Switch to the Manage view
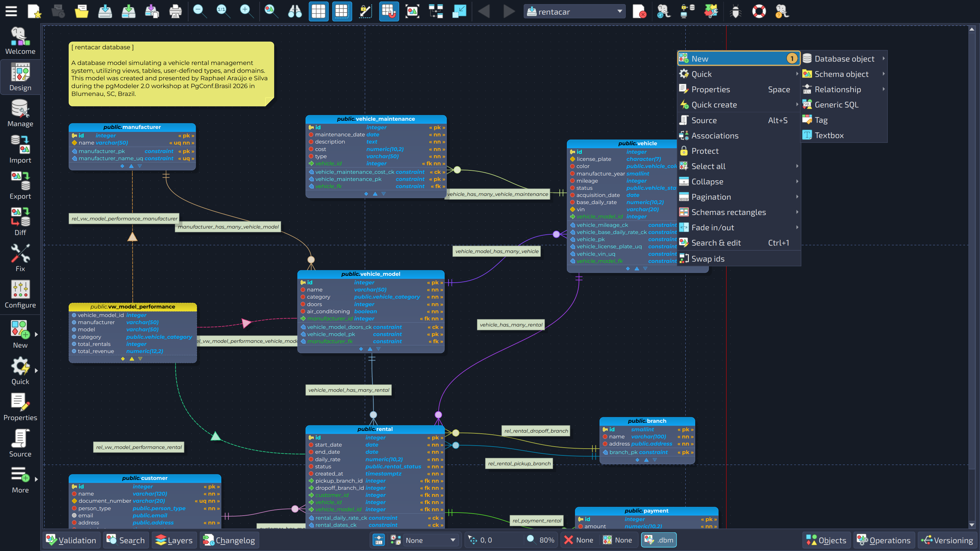Image resolution: width=980 pixels, height=551 pixels. [20, 113]
